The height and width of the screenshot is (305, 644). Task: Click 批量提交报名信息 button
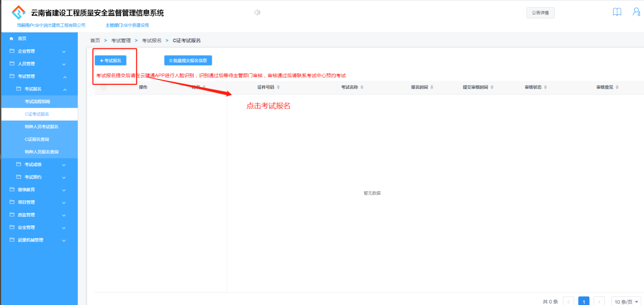[188, 61]
